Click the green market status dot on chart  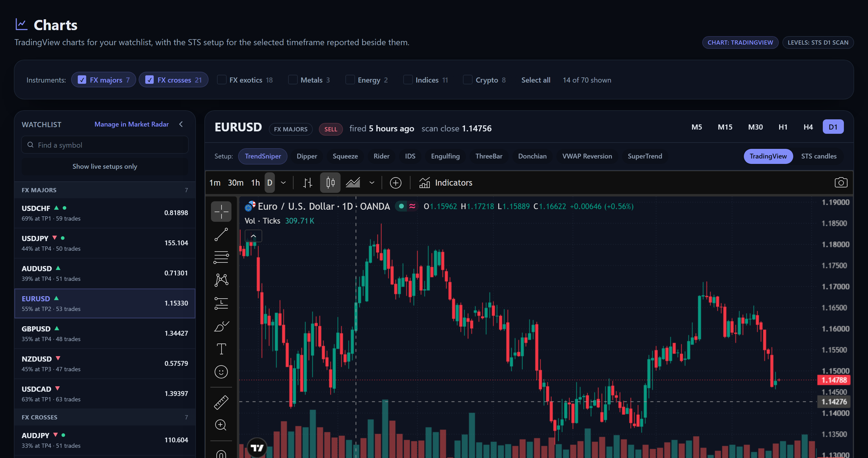(401, 206)
